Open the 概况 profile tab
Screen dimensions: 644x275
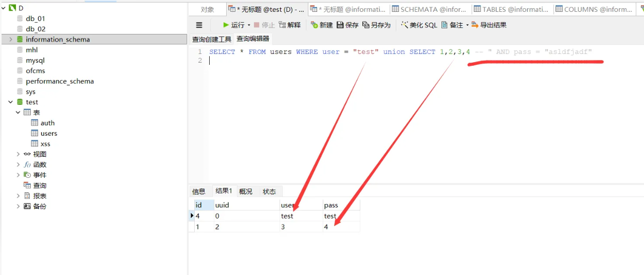click(x=246, y=191)
